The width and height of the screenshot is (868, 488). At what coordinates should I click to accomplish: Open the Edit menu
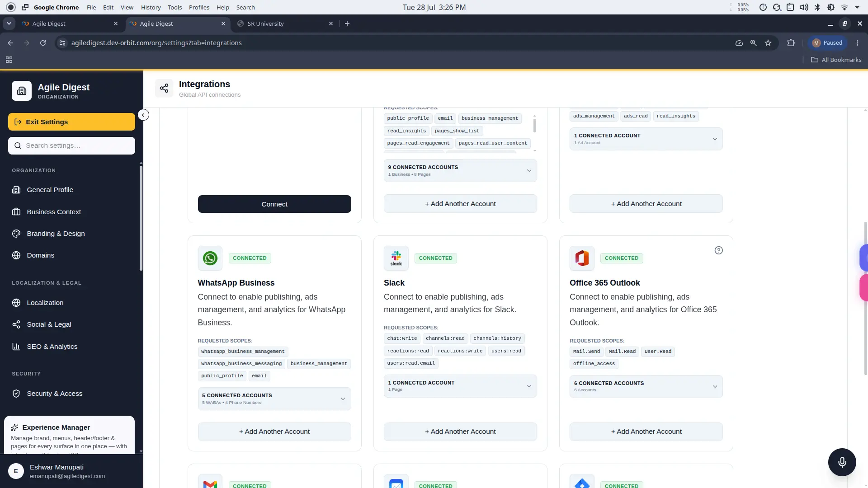coord(108,7)
